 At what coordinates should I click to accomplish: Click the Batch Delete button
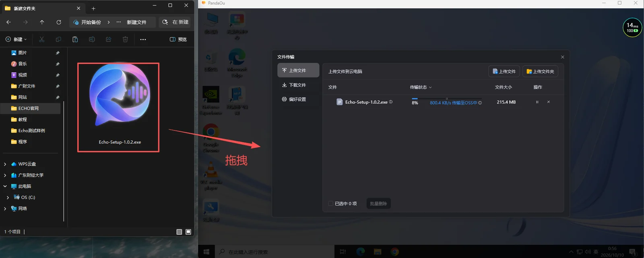pyautogui.click(x=378, y=204)
